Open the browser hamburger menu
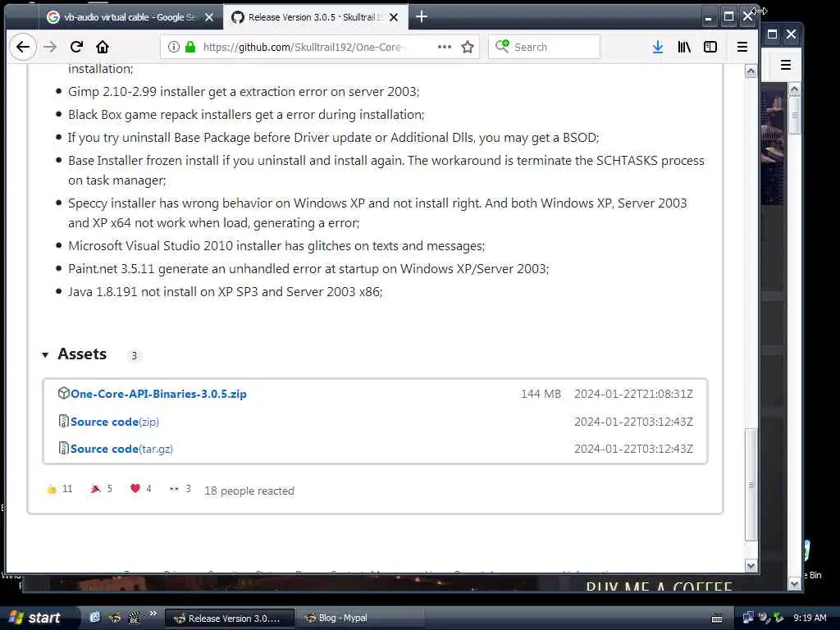This screenshot has height=630, width=840. coord(742,47)
